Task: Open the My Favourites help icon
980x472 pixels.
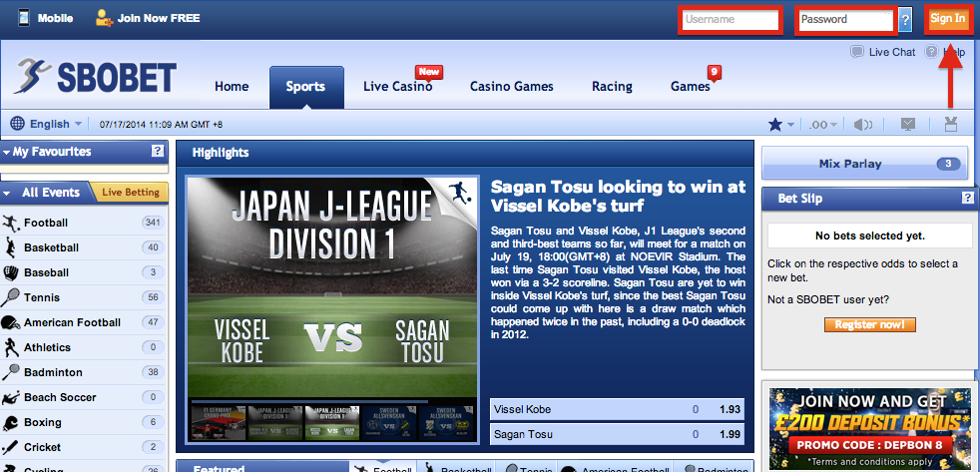Action: coord(157,152)
